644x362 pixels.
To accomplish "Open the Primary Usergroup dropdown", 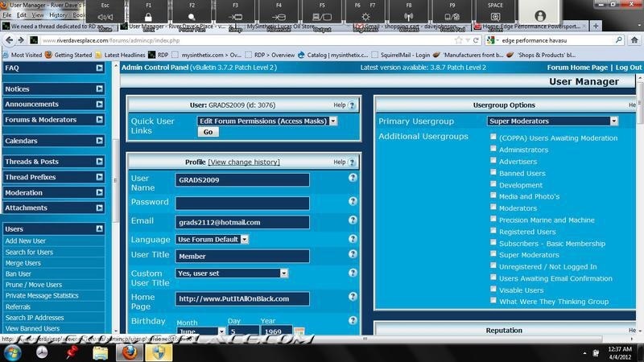I will coord(613,121).
